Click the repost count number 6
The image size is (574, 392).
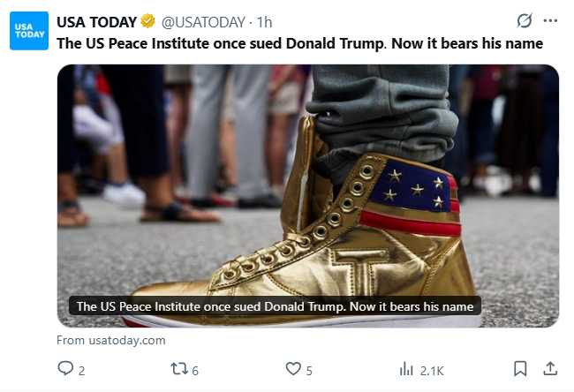tap(195, 370)
